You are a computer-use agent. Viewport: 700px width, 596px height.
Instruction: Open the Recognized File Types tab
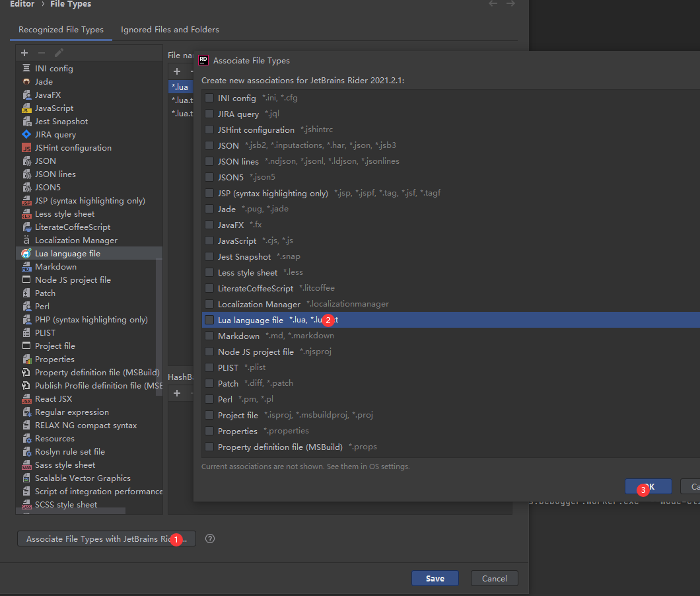pyautogui.click(x=61, y=30)
